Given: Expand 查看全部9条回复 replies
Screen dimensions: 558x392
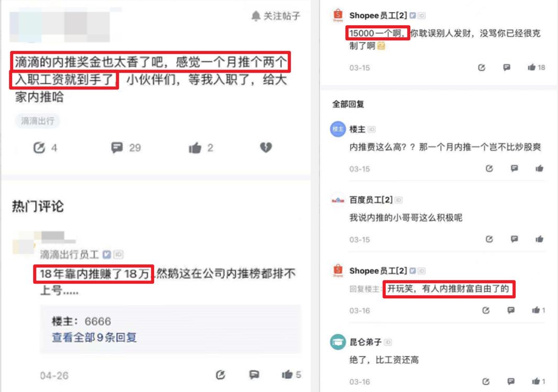Looking at the screenshot, I should (x=94, y=337).
